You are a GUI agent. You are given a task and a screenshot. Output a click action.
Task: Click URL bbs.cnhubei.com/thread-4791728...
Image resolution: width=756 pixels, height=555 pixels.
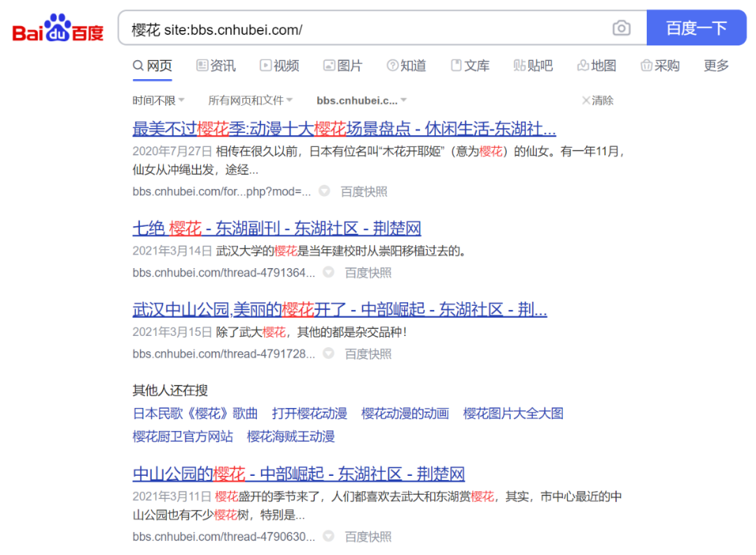point(224,353)
